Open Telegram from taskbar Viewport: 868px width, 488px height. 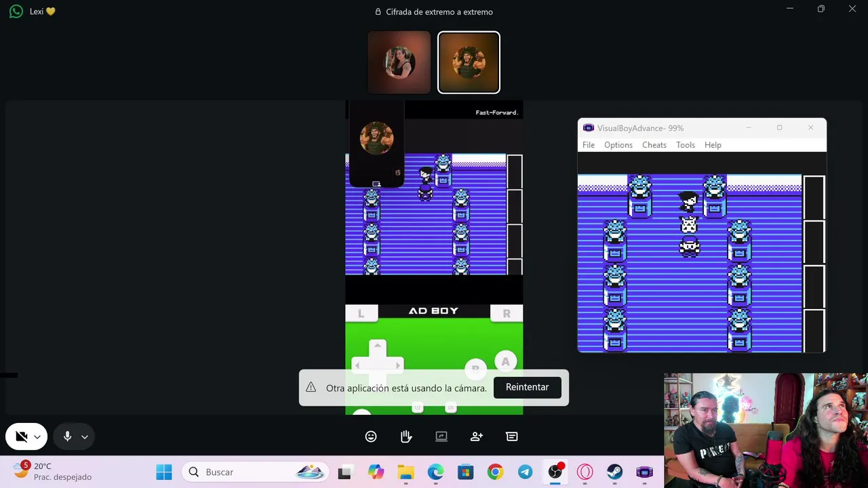525,472
